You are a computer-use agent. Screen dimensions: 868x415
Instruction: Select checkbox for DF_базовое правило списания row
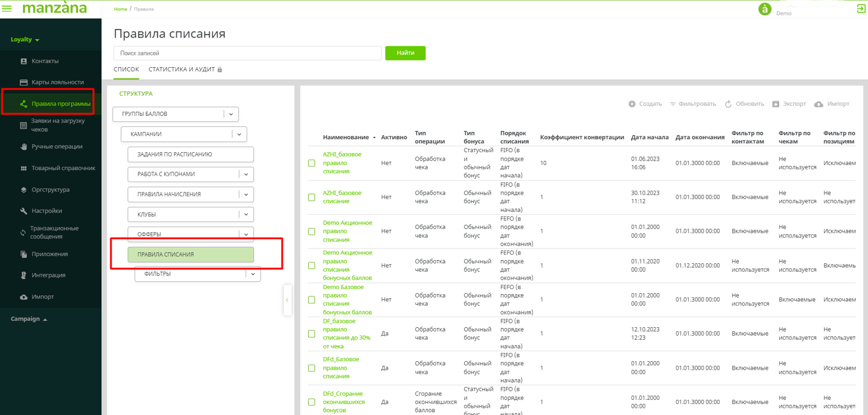[x=312, y=334]
